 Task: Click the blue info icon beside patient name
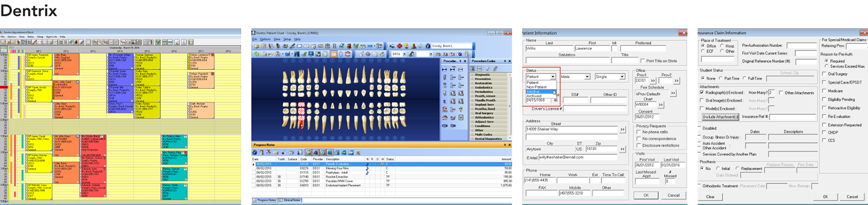click(x=428, y=46)
